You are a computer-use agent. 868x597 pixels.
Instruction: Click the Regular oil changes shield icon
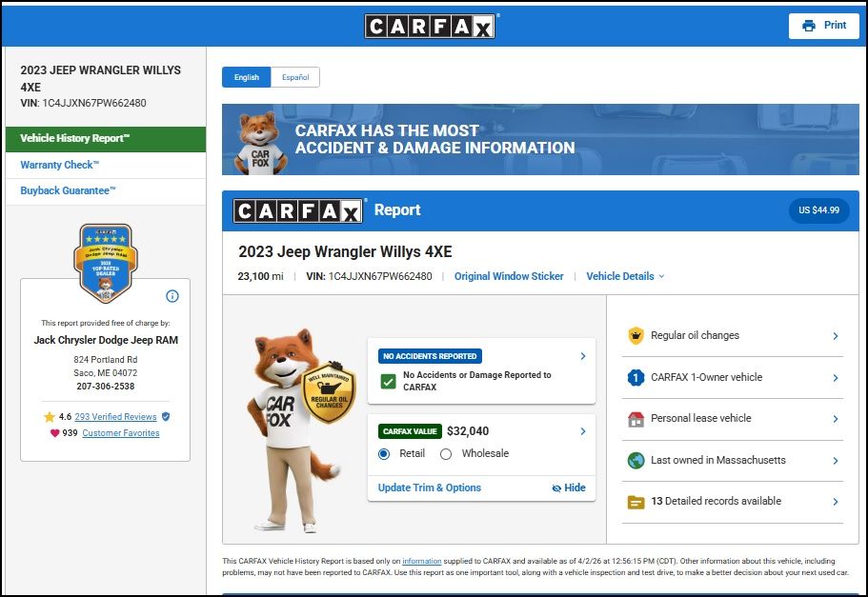pyautogui.click(x=636, y=336)
